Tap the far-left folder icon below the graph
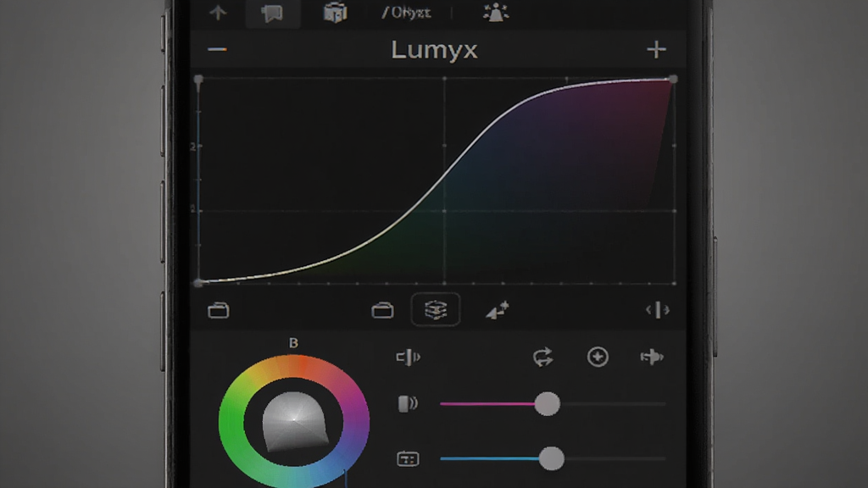The height and width of the screenshot is (488, 868). [218, 310]
